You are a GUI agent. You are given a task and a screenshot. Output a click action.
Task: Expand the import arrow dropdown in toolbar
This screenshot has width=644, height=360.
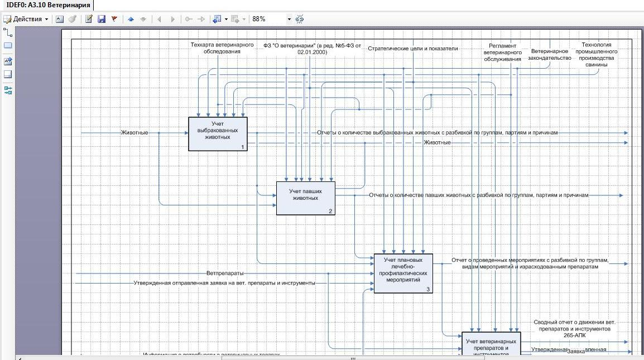226,19
